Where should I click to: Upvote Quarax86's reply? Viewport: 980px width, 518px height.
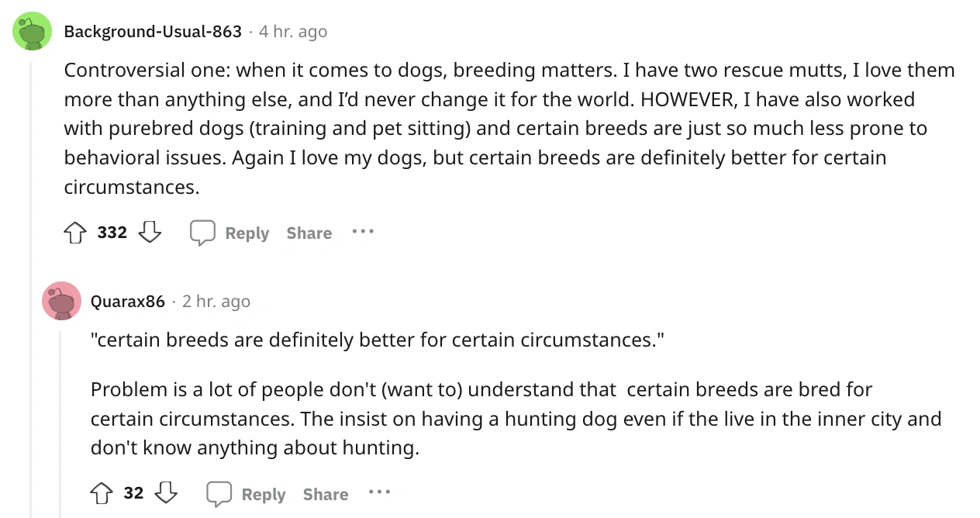[x=102, y=493]
